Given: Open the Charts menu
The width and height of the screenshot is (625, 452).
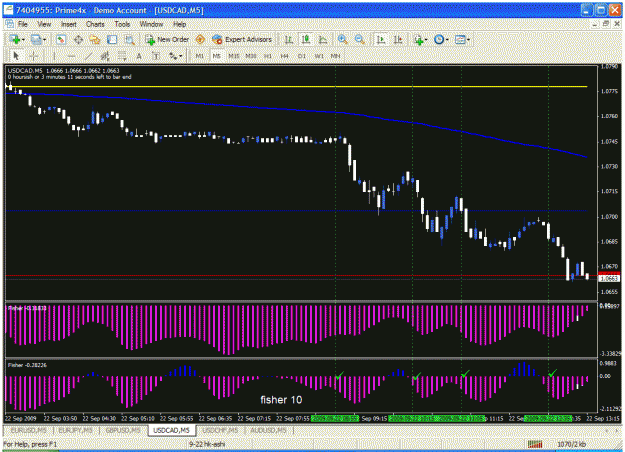Looking at the screenshot, I should click(95, 24).
